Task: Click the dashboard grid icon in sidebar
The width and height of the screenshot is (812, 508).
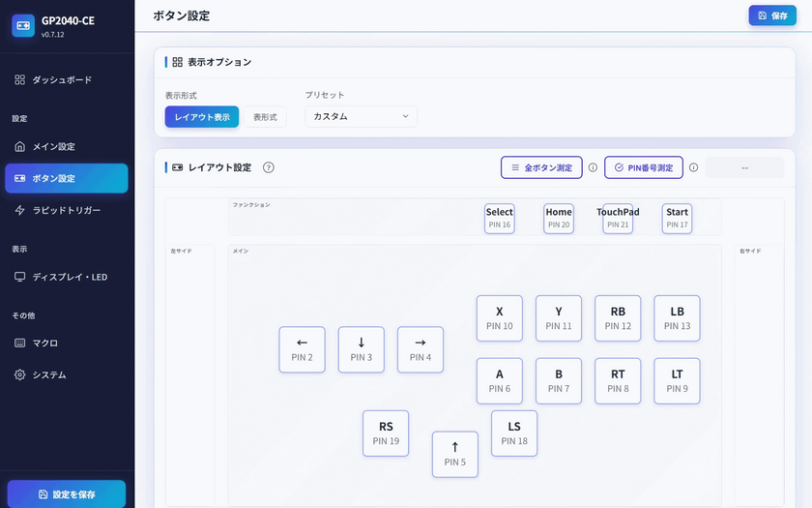Action: (20, 80)
